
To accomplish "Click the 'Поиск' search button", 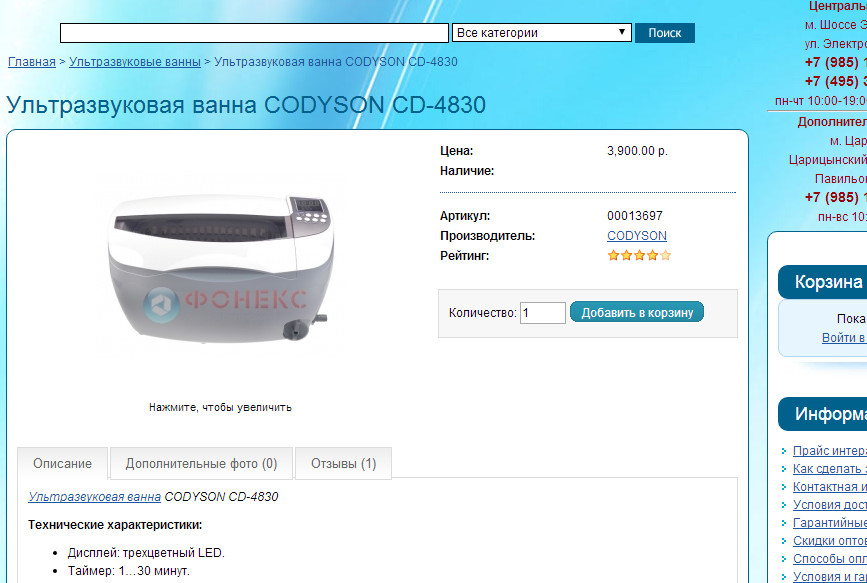I will click(x=665, y=33).
